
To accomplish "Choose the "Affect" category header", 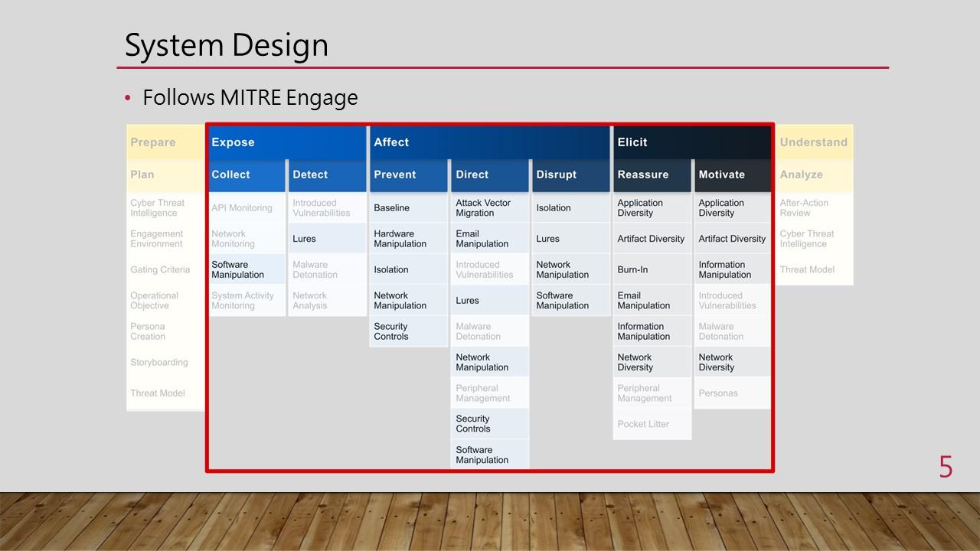I will click(x=488, y=142).
